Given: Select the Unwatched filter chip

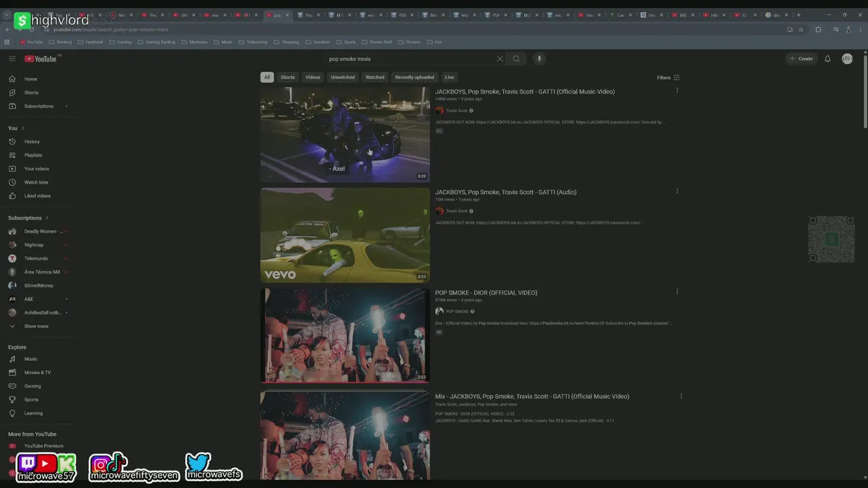Looking at the screenshot, I should (342, 77).
